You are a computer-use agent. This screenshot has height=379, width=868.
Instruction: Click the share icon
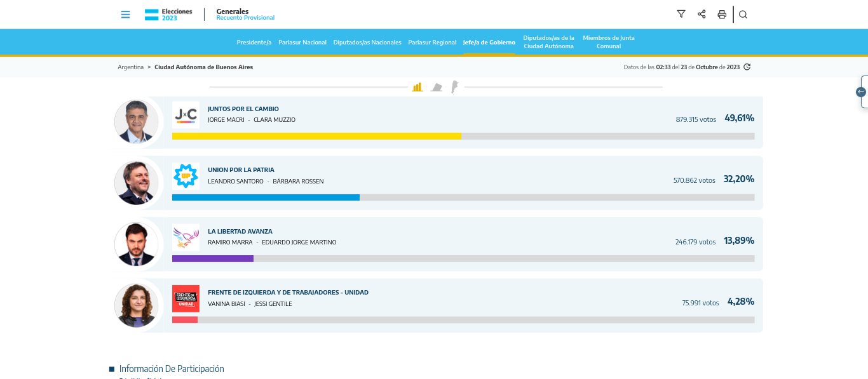click(702, 15)
